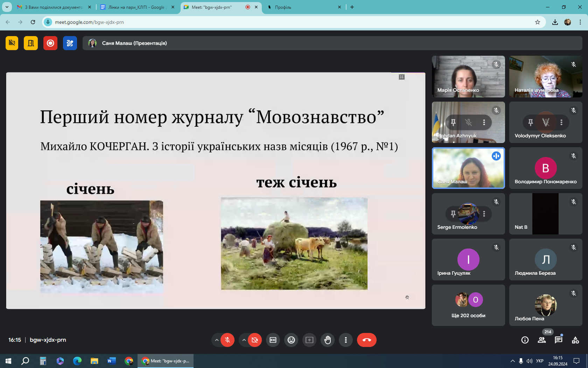Viewport: 588px width, 368px height.
Task: Click the raise hand icon
Action: click(x=328, y=340)
